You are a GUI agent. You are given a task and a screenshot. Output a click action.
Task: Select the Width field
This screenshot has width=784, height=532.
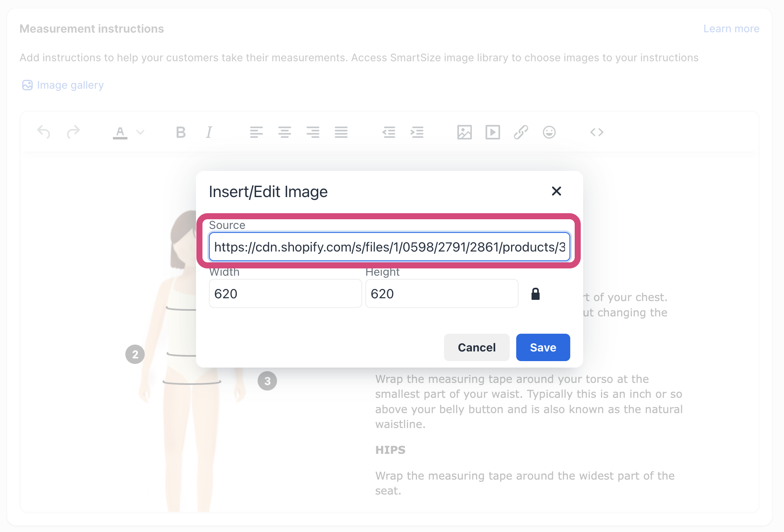click(286, 293)
